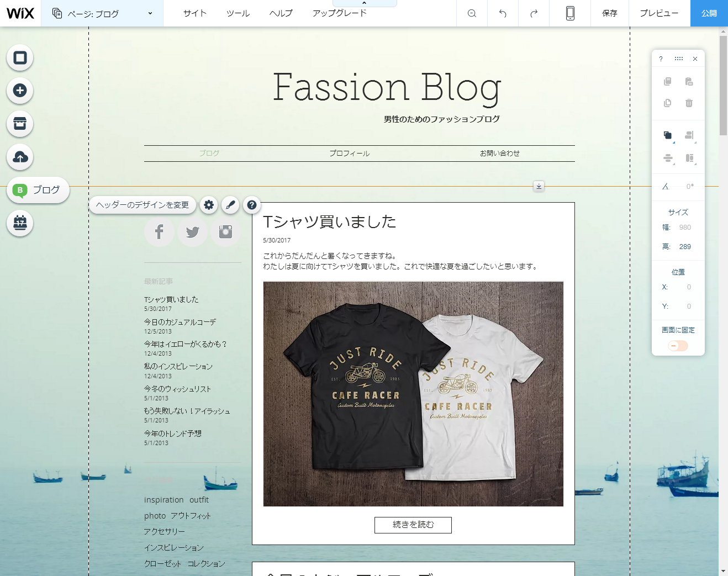Open the align dropdown icon
Screen dimensions: 728x576
[689, 135]
